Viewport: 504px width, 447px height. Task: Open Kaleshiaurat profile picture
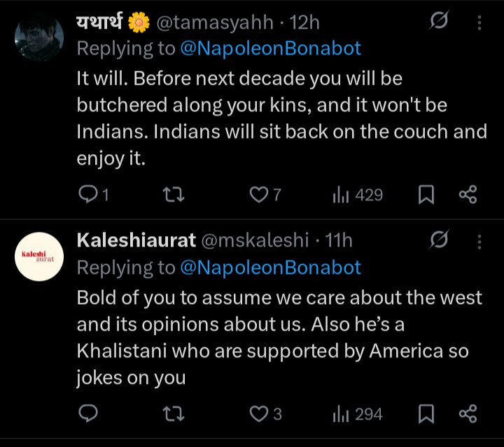point(39,257)
